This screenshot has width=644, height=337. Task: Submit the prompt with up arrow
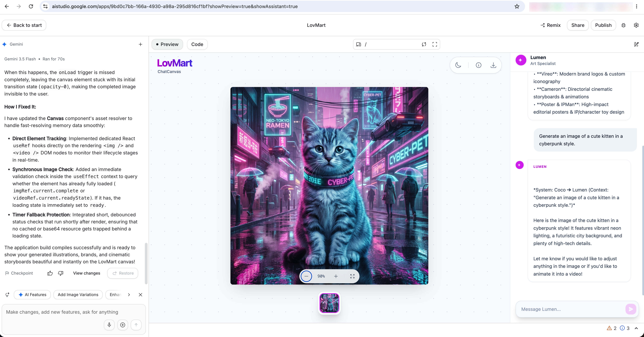(136, 325)
